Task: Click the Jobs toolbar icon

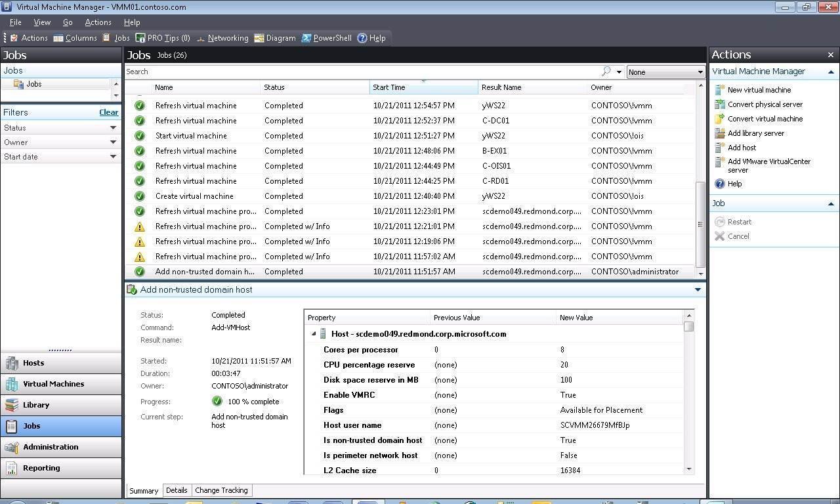Action: pyautogui.click(x=115, y=38)
